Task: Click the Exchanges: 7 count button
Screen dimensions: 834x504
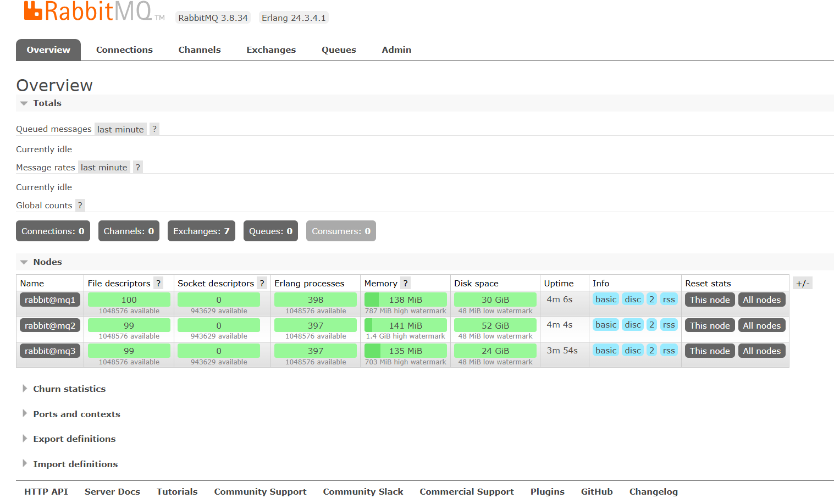Action: point(201,231)
